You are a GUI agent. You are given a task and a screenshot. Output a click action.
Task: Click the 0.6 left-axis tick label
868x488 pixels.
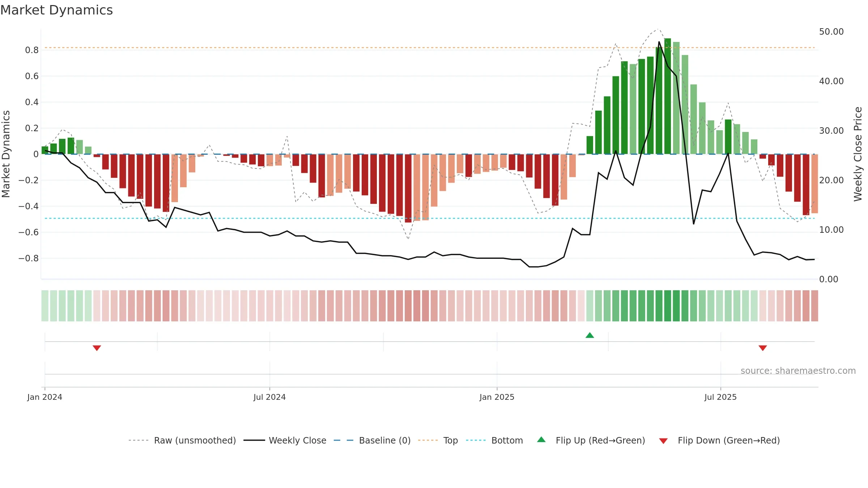pos(32,76)
